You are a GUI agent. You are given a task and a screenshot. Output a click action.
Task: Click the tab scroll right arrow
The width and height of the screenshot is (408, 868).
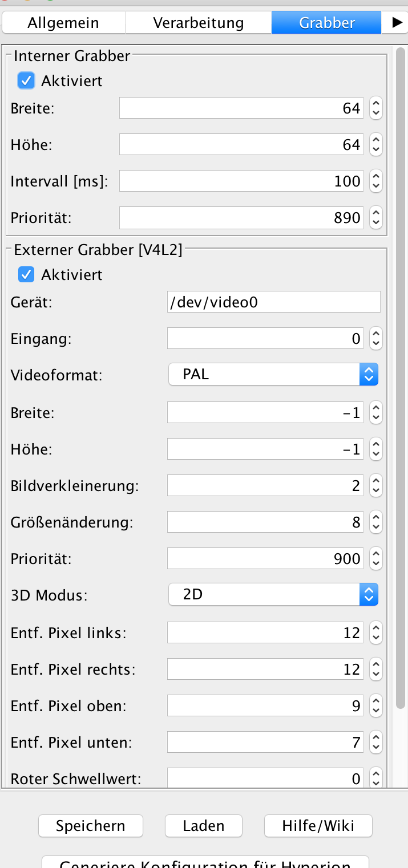397,23
